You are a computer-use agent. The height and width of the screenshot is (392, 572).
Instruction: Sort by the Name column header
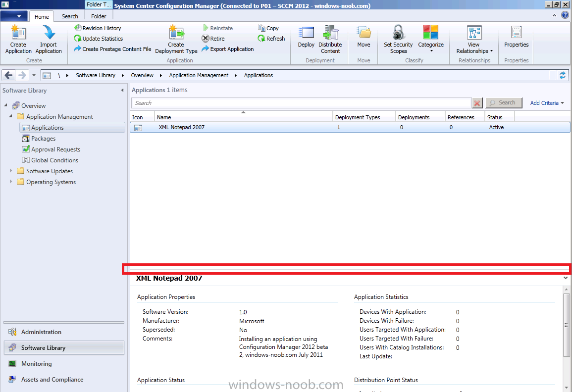(243, 117)
